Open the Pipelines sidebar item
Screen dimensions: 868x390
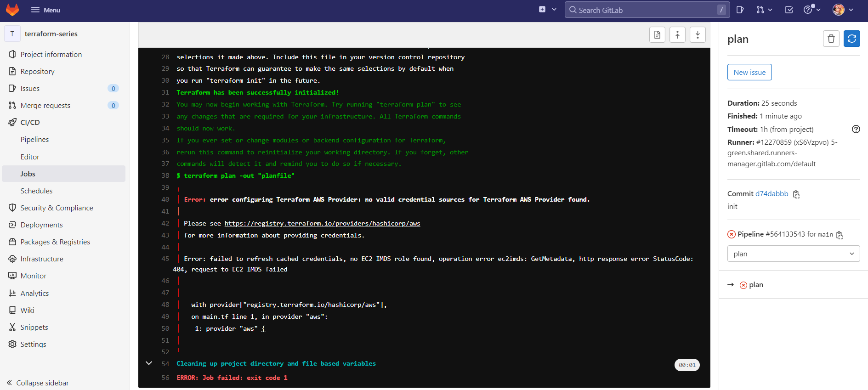pos(34,139)
